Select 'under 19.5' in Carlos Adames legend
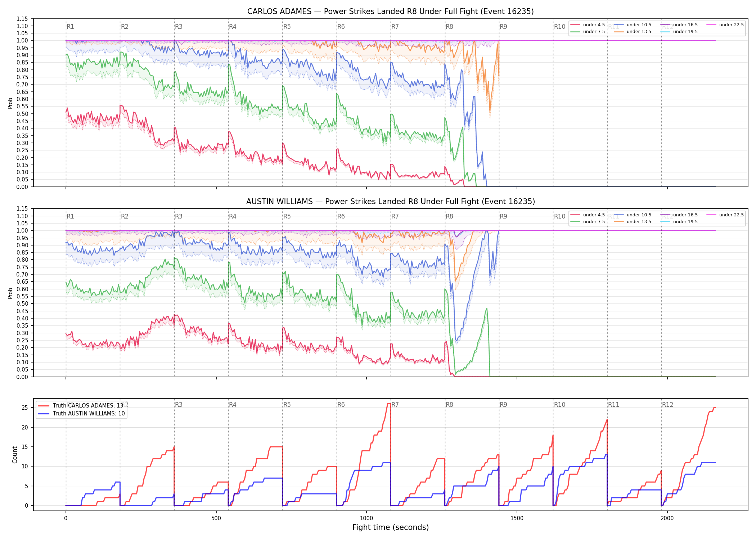The height and width of the screenshot is (540, 756). point(685,32)
